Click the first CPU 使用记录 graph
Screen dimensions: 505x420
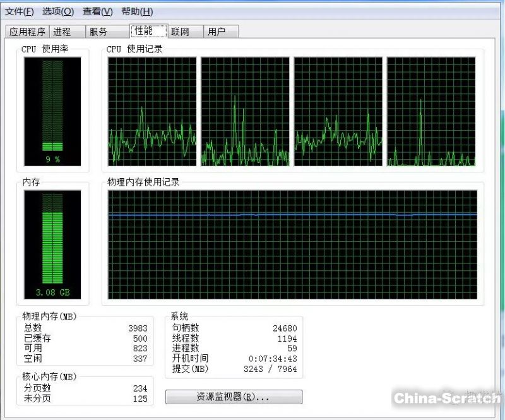pyautogui.click(x=152, y=112)
